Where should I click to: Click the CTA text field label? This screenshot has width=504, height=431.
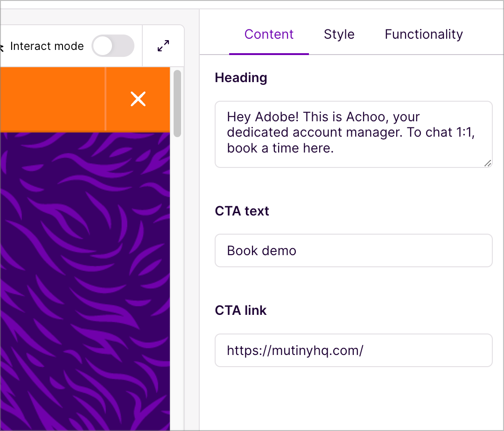[242, 211]
